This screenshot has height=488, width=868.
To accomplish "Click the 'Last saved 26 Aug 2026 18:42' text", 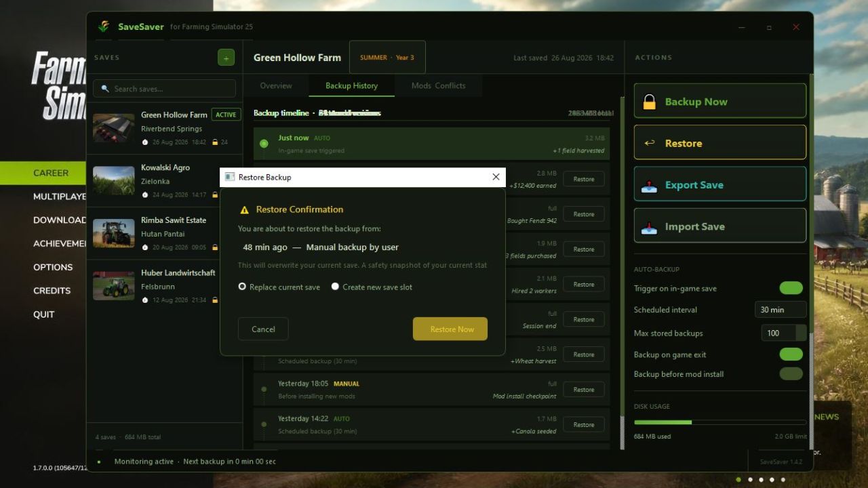I will [564, 58].
